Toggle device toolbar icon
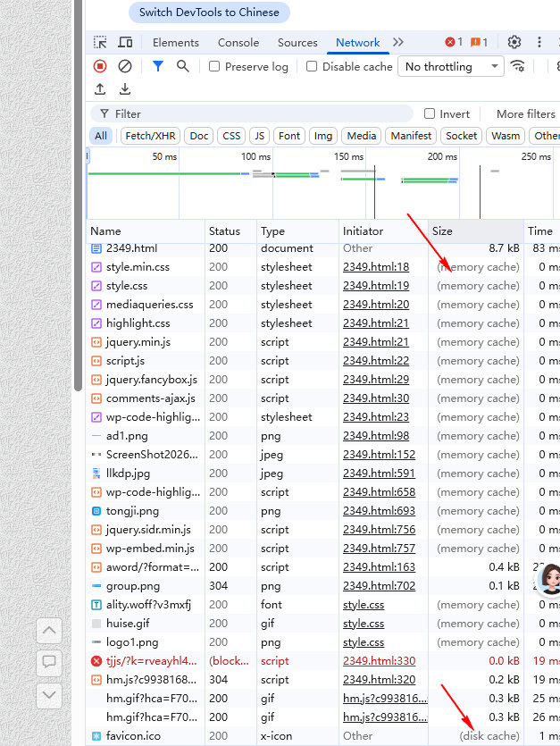The height and width of the screenshot is (746, 560). click(125, 42)
